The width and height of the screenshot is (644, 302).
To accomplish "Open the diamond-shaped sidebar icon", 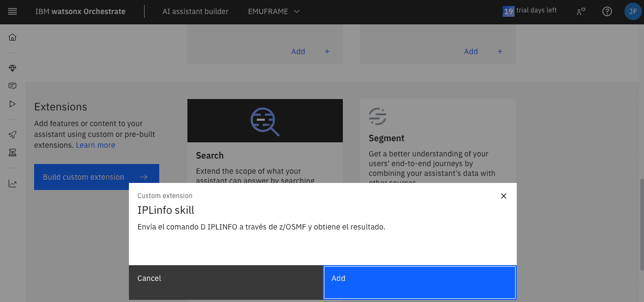I will (12, 68).
